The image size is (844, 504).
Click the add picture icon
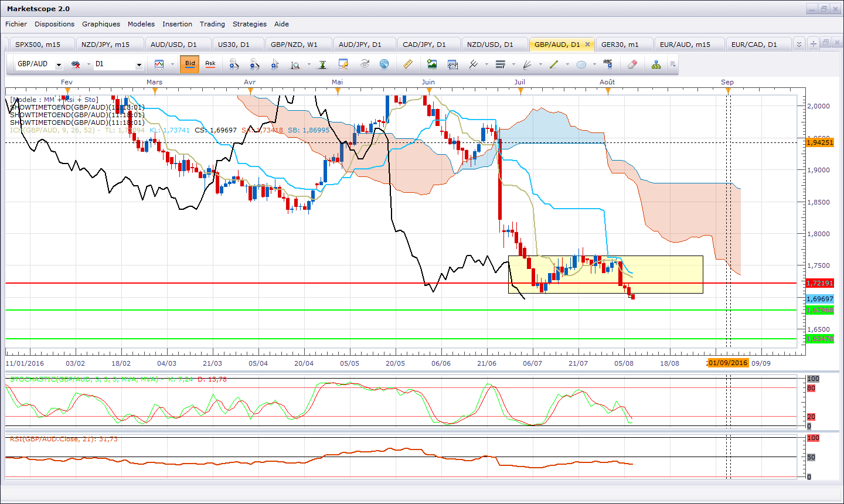click(432, 64)
